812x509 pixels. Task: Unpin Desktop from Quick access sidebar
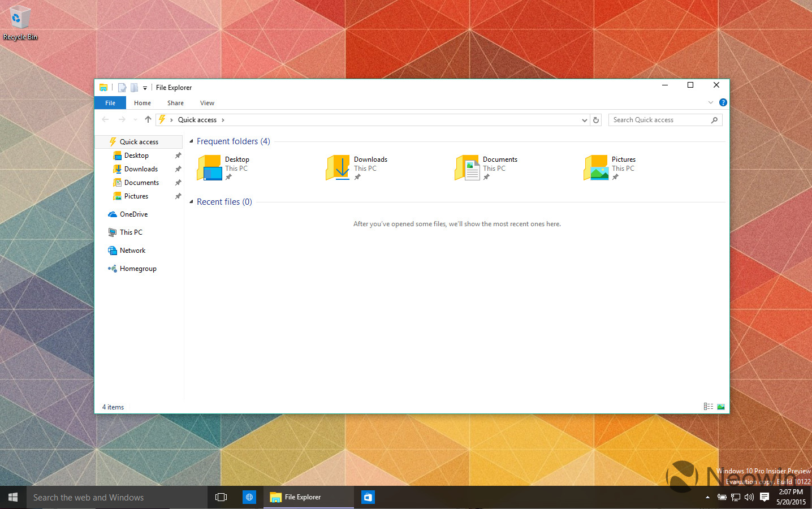(x=178, y=155)
